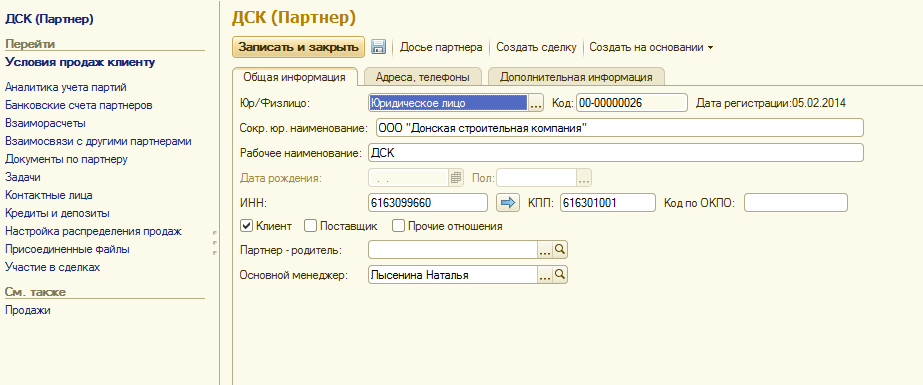Image resolution: width=923 pixels, height=385 pixels.
Task: Open Досье партнера
Action: click(441, 47)
